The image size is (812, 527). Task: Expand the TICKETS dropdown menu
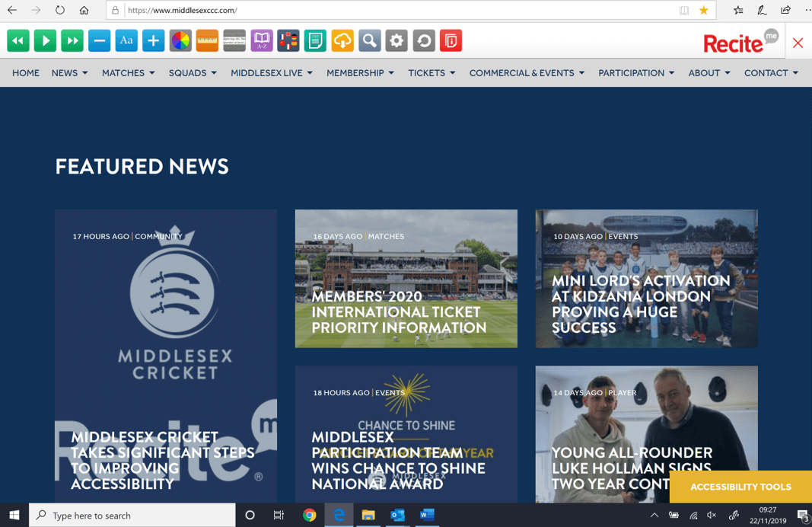click(432, 73)
